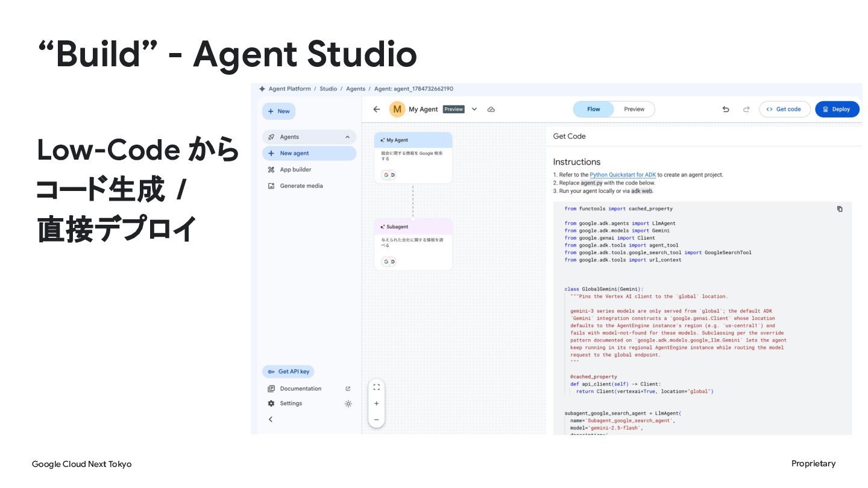This screenshot has height=488, width=868.
Task: Click the back arrow next to My Agent
Action: (x=377, y=110)
